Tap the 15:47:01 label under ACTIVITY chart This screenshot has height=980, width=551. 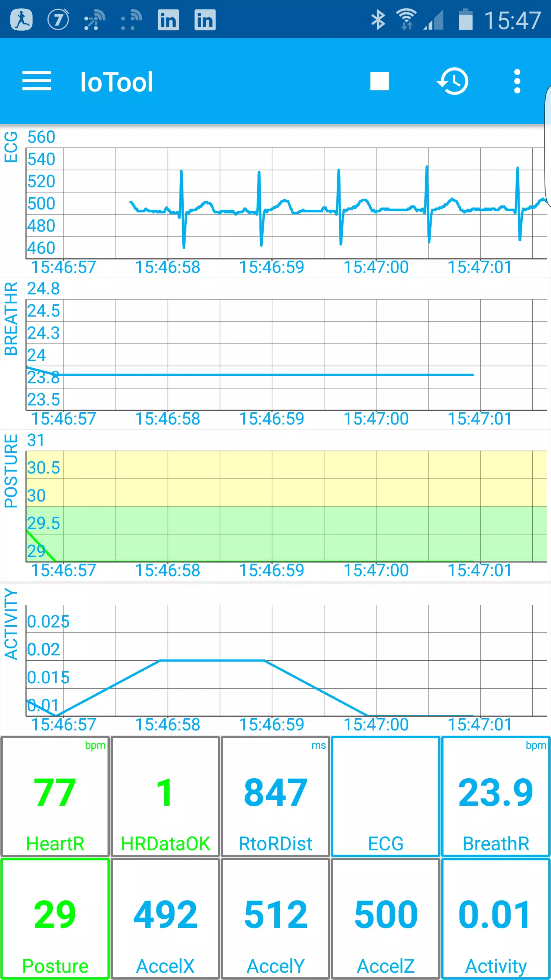480,725
